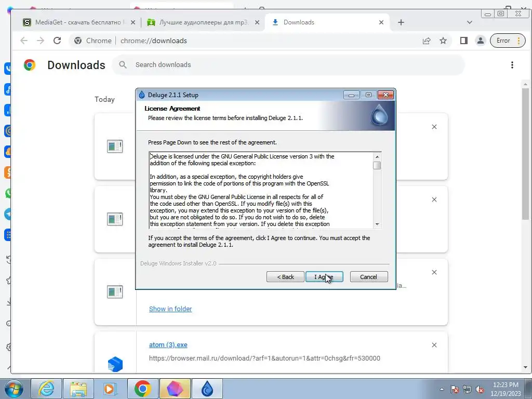The image size is (532, 399).
Task: Navigate back in Chrome
Action: tap(24, 41)
